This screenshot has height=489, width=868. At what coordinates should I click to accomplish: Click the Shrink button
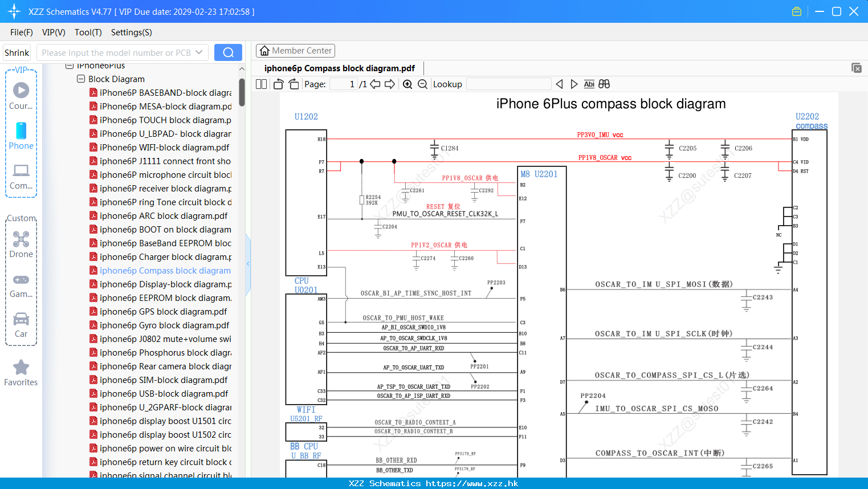[17, 52]
